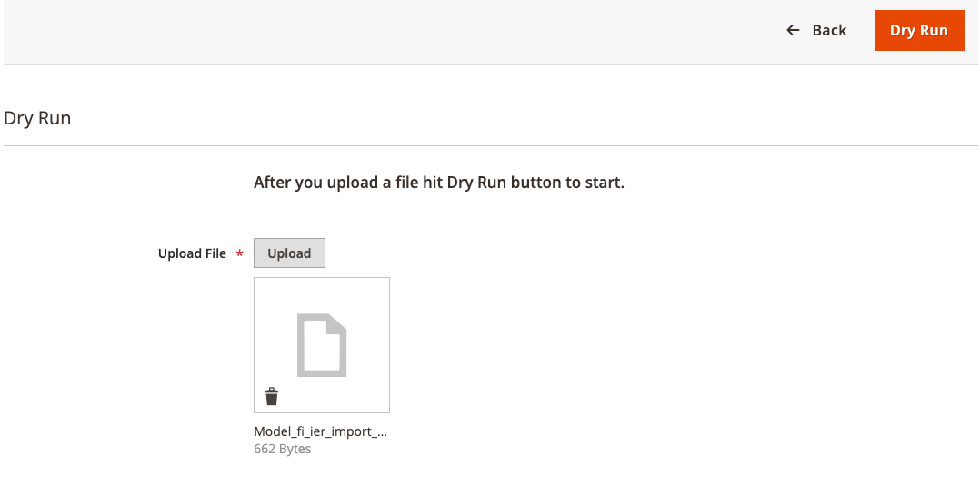Click the gray Upload button
Screen dimensions: 980x486
pyautogui.click(x=289, y=253)
